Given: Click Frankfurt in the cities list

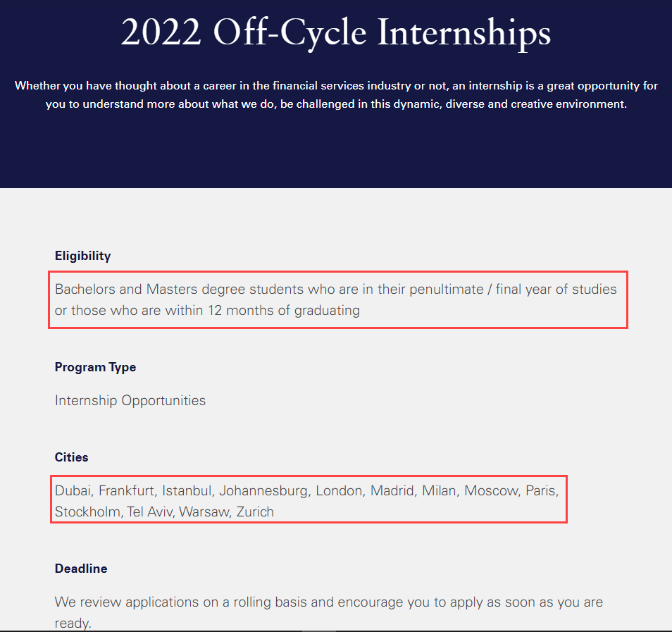Looking at the screenshot, I should click(x=126, y=490).
